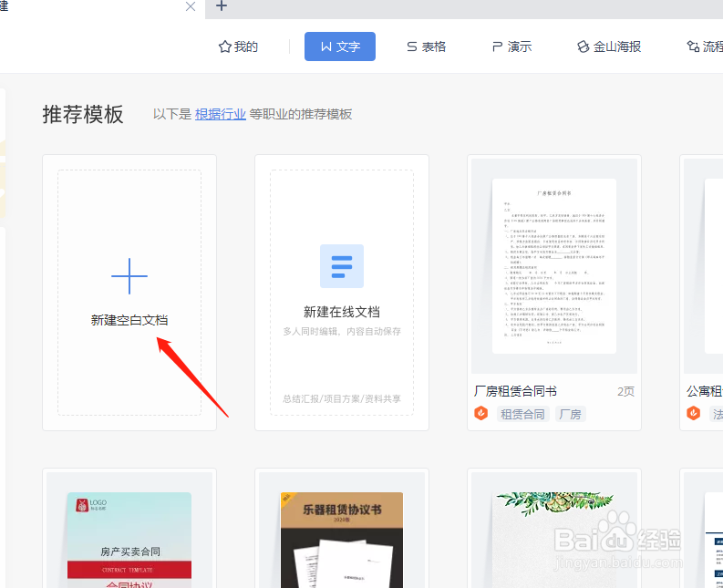Screen dimensions: 723x588
Task: Click 总结汇报/项目方案/资料共享 text
Action: pos(342,398)
